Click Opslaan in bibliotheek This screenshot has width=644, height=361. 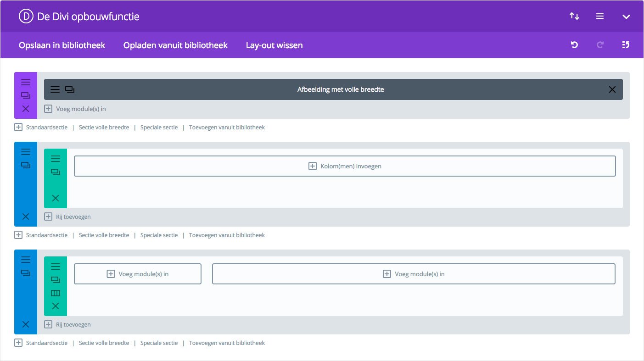point(62,45)
